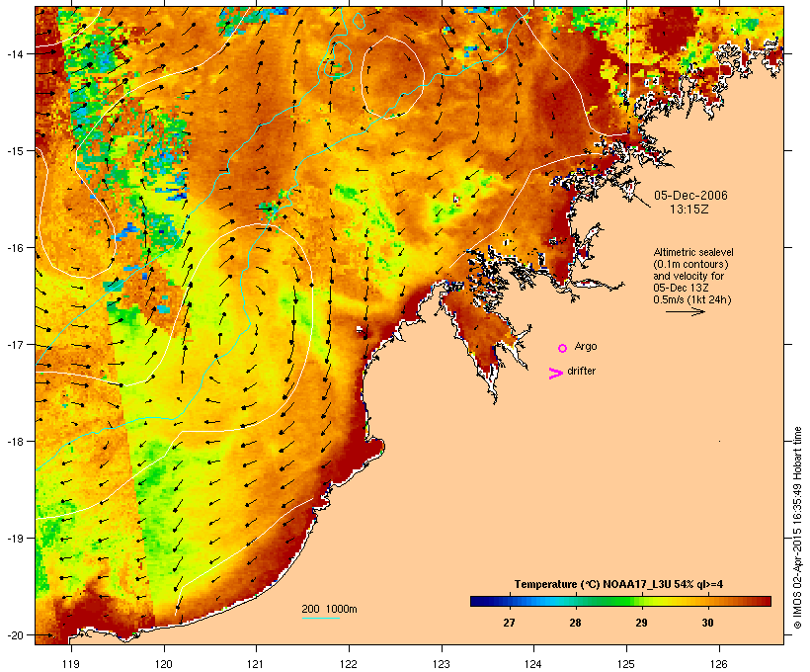Click the -17 latitude axis label
The width and height of the screenshot is (810, 672).
(15, 344)
